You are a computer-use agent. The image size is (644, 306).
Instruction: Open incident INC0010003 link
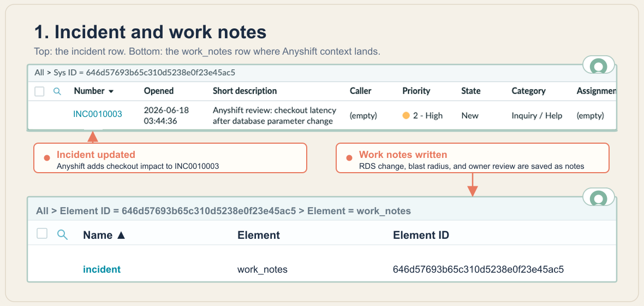pyautogui.click(x=97, y=114)
